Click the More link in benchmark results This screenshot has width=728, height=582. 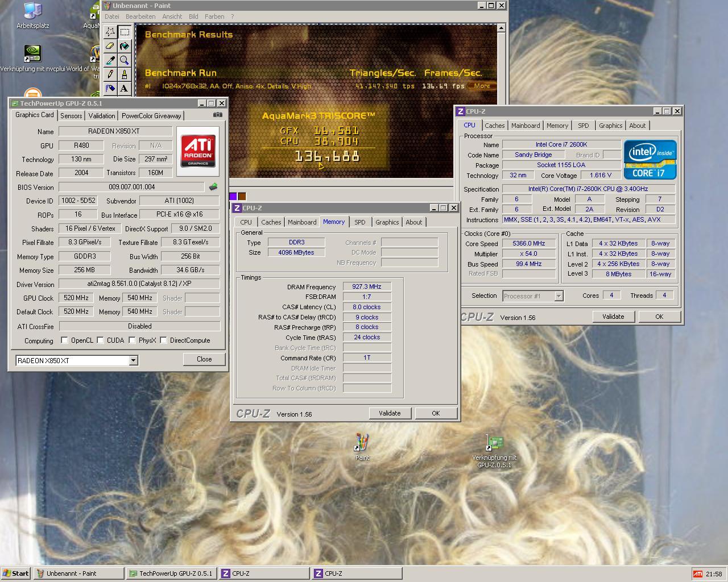(x=482, y=86)
